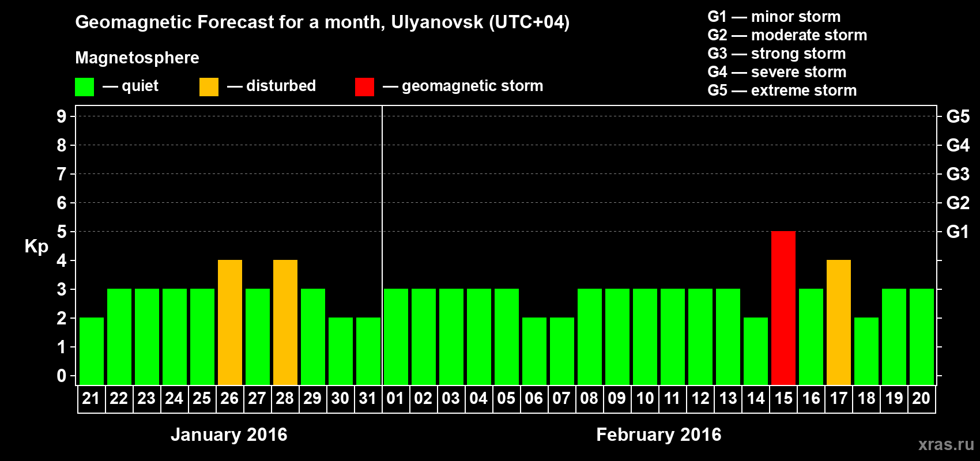Click the G5 — extreme storm legend line

pyautogui.click(x=782, y=90)
